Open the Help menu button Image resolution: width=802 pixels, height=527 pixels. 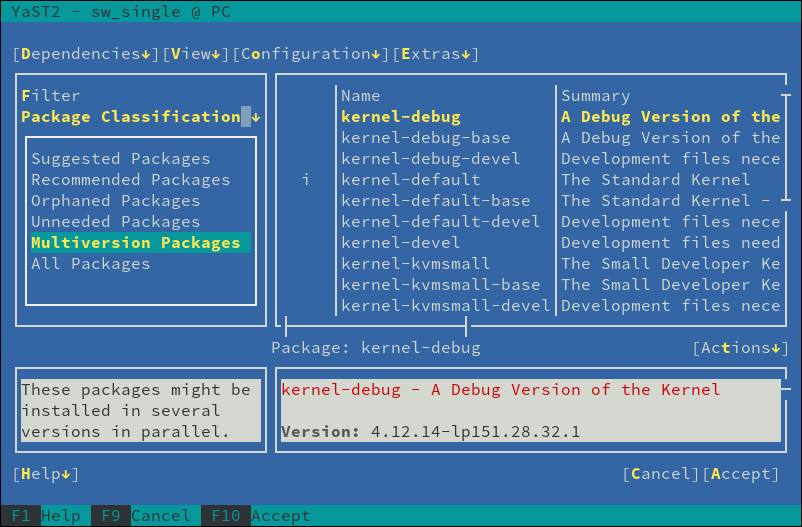click(46, 473)
